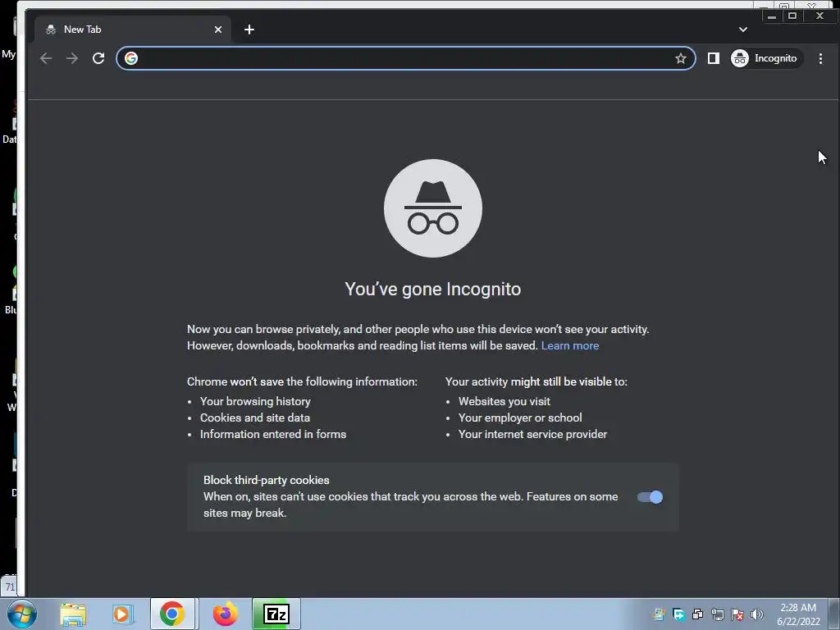The image size is (840, 630).
Task: Open the side panel icon
Action: (714, 58)
